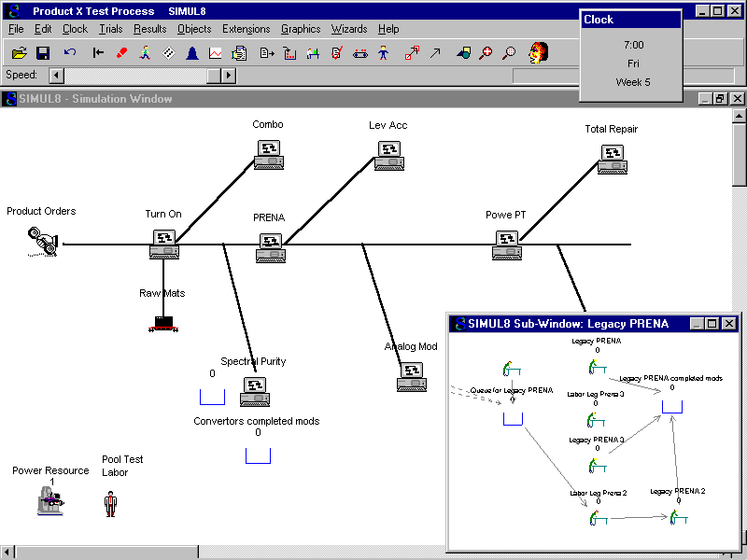Select the PRENA work center icon

click(271, 248)
